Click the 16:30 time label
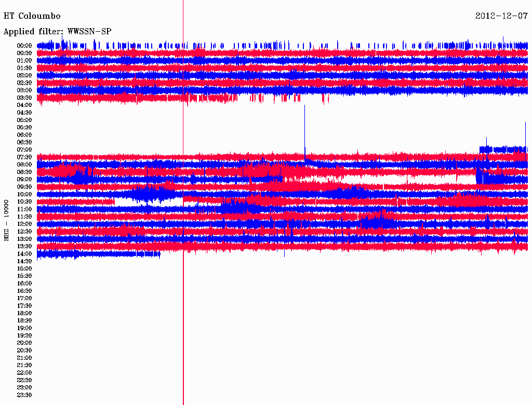The width and height of the screenshot is (532, 405). click(x=24, y=291)
